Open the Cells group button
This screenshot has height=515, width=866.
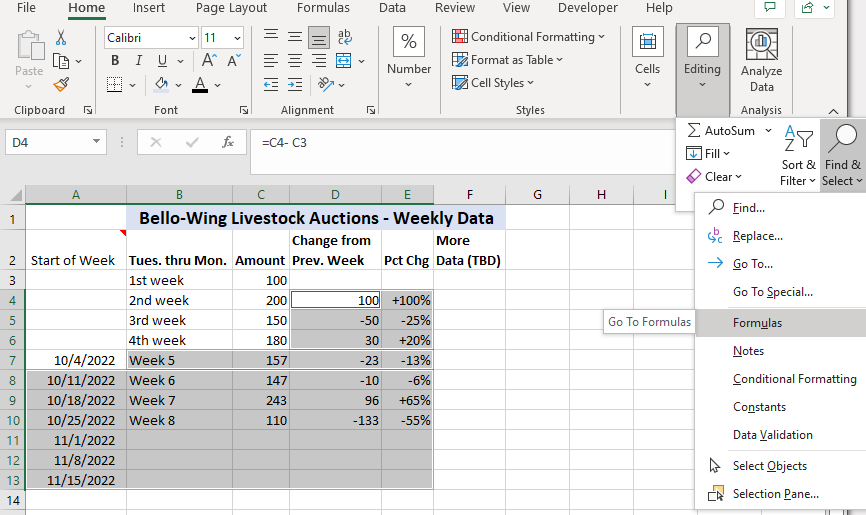pyautogui.click(x=647, y=57)
